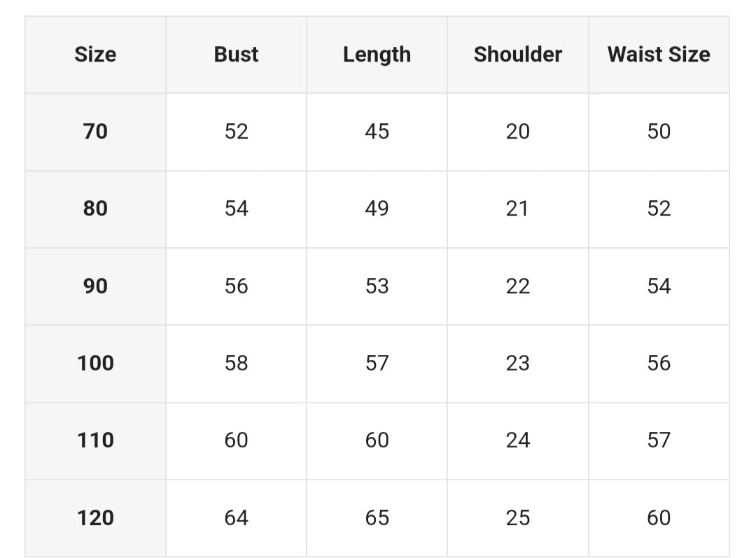Click the Length value for size 110
The image size is (756, 558).
tap(377, 440)
